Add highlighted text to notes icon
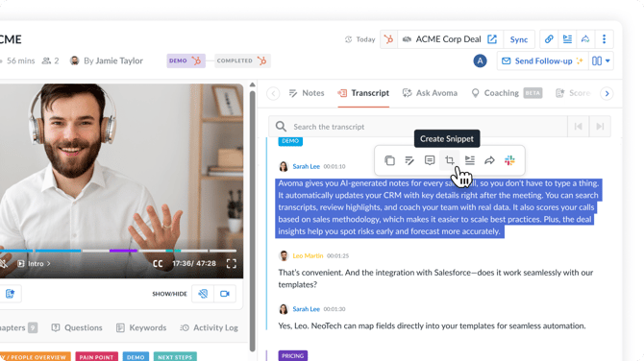 (409, 160)
